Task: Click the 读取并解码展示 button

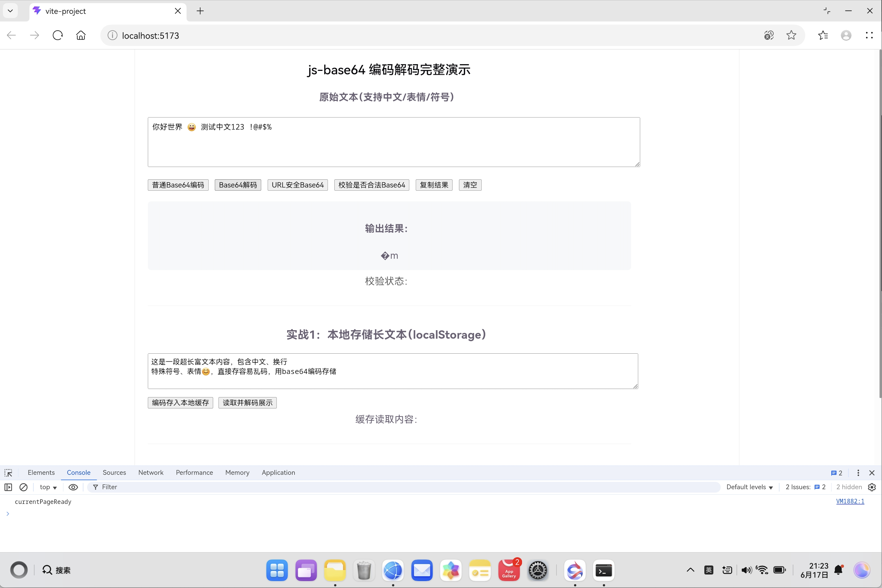Action: (247, 403)
